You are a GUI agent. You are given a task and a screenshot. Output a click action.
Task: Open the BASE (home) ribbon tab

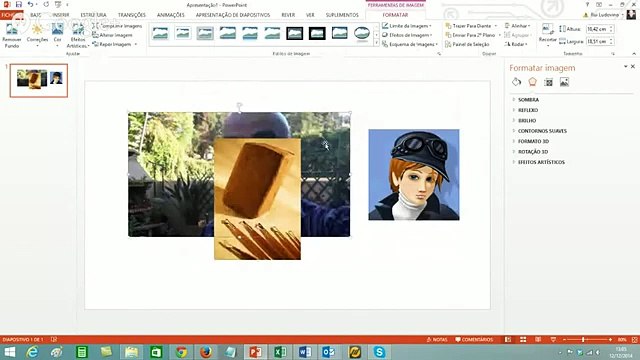36,15
